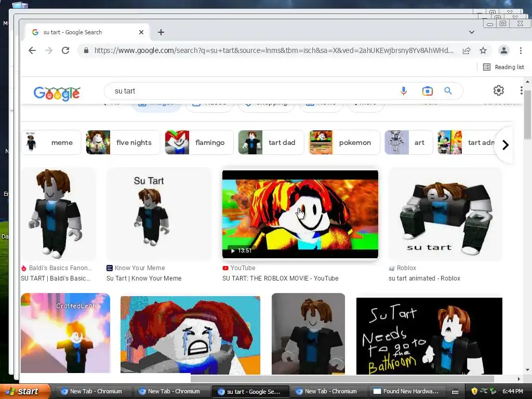The width and height of the screenshot is (532, 399).
Task: Reload the page with the refresh icon
Action: [65, 50]
